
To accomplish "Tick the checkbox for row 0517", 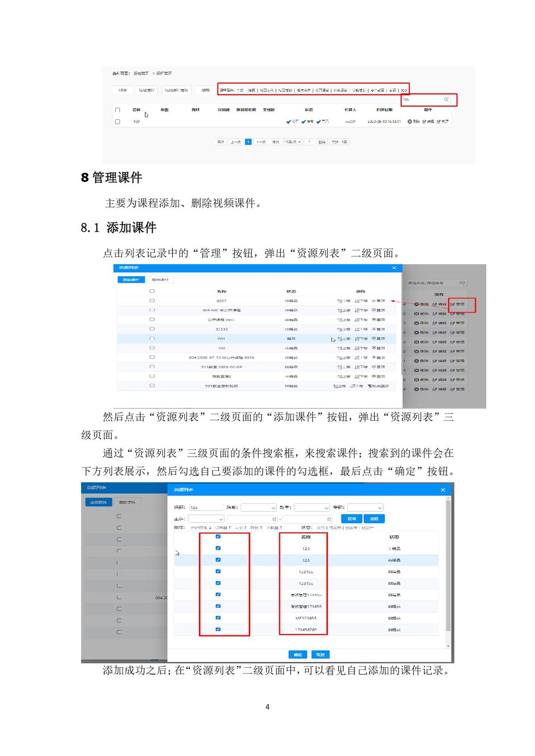I will point(152,301).
